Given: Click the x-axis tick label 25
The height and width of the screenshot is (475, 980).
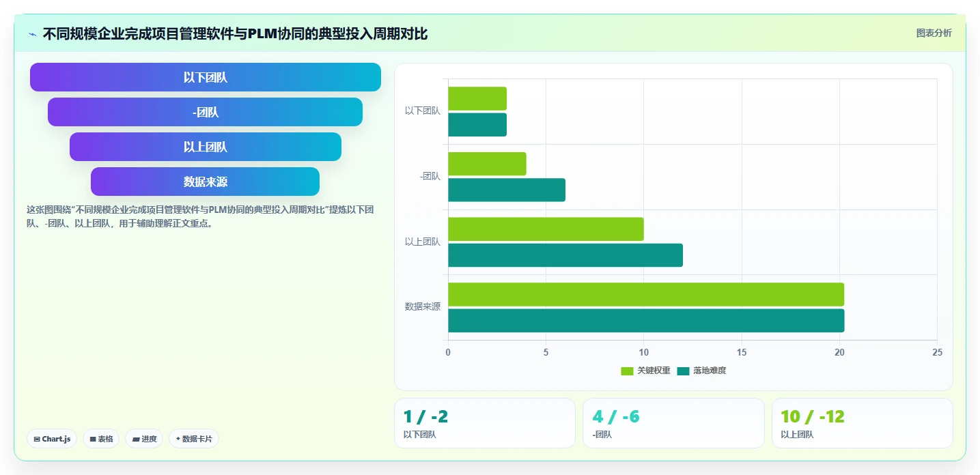Looking at the screenshot, I should pos(937,352).
